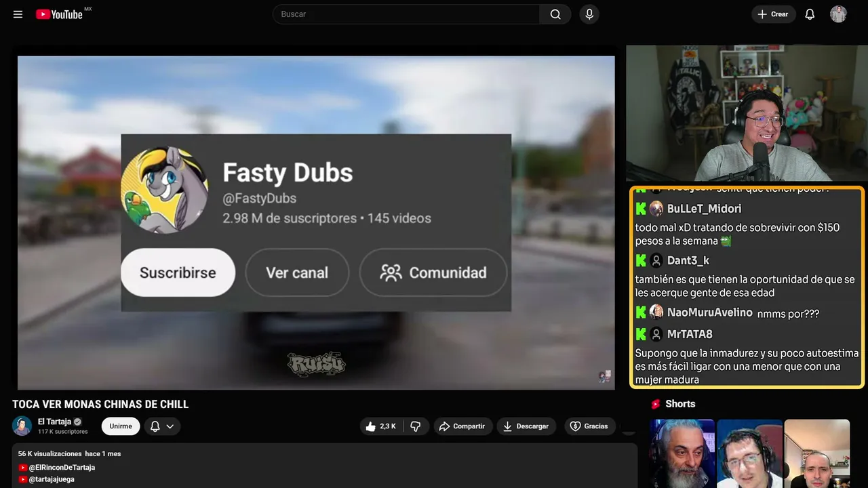Focus the Buscar search field
This screenshot has width=868, height=488.
pos(407,14)
